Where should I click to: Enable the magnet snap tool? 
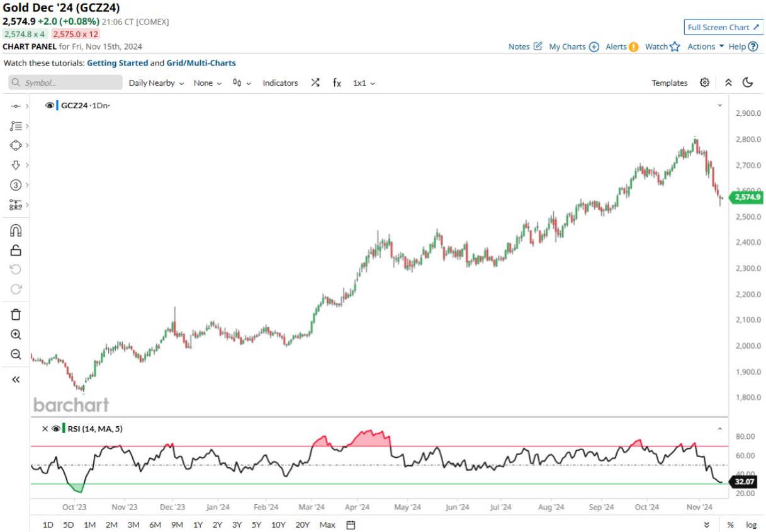point(16,230)
